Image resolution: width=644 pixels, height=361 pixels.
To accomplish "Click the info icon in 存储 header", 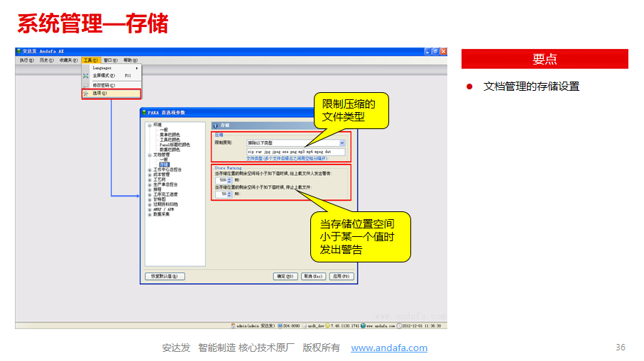I will click(215, 126).
